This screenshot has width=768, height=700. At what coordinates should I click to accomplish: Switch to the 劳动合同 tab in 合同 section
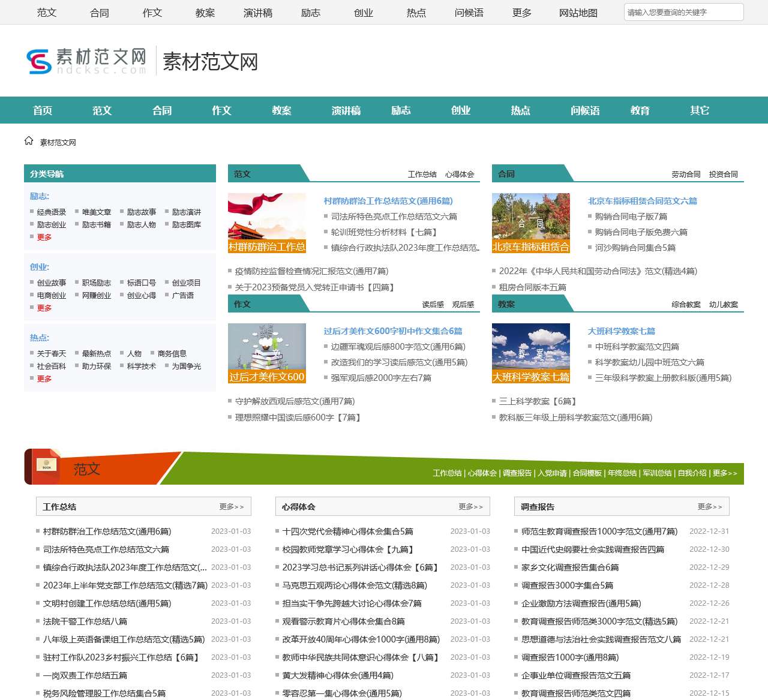tap(686, 175)
